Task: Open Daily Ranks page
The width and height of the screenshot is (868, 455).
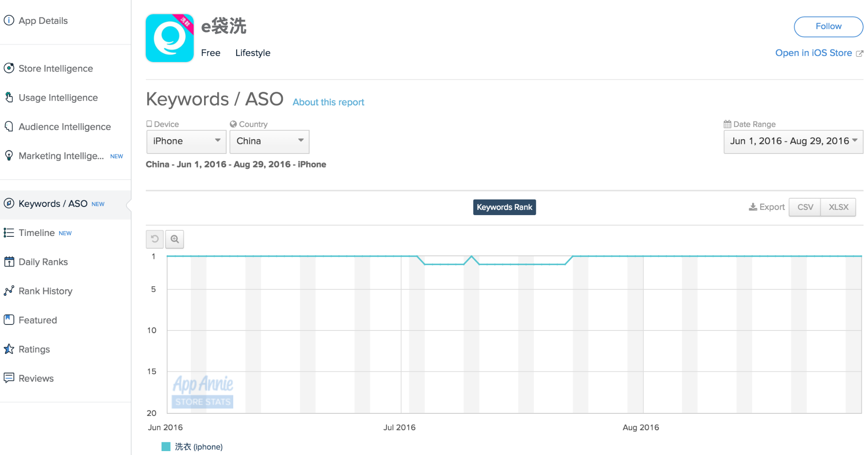Action: click(43, 262)
